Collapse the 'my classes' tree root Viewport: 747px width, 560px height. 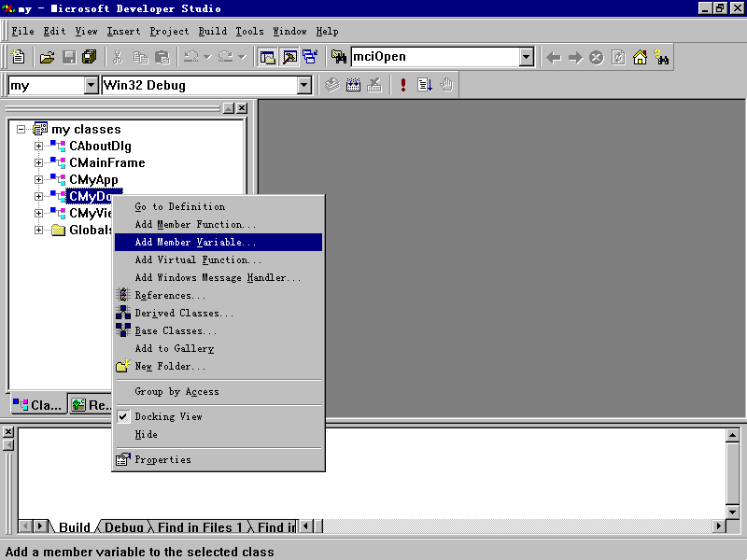[x=21, y=129]
